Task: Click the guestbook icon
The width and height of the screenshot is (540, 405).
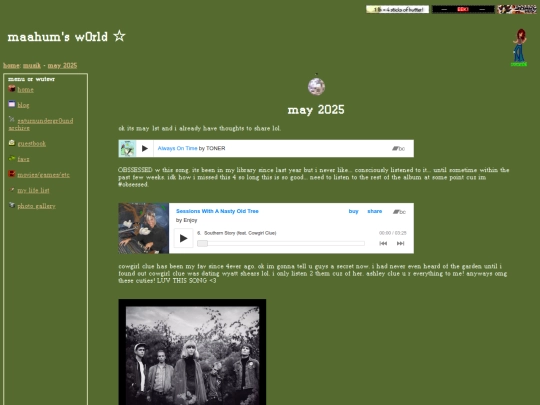Action: 12,143
